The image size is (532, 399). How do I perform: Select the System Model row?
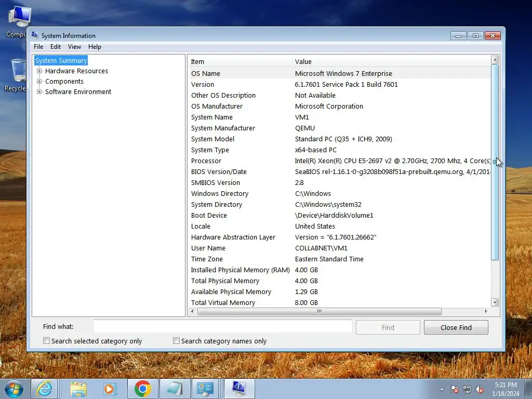point(339,139)
